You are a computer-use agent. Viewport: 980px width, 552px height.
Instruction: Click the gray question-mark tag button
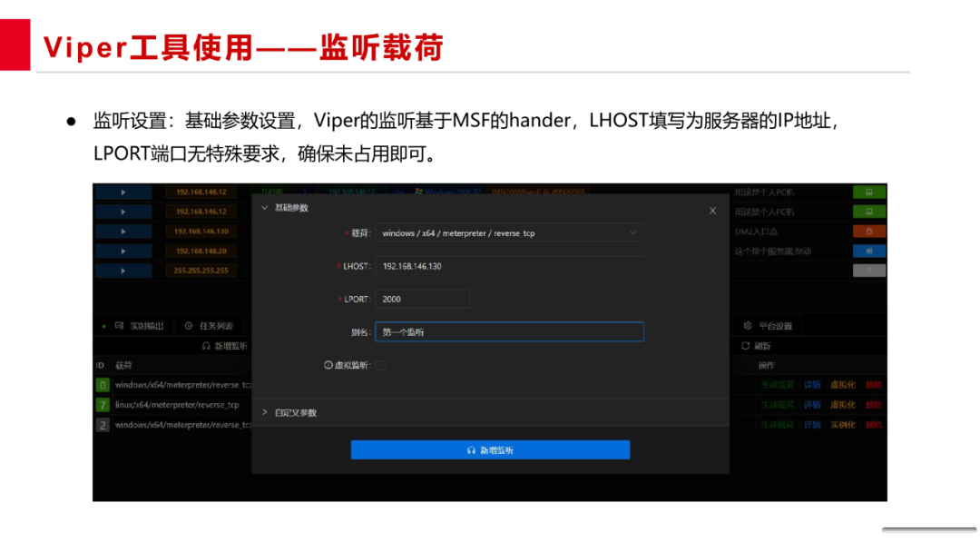(x=869, y=271)
